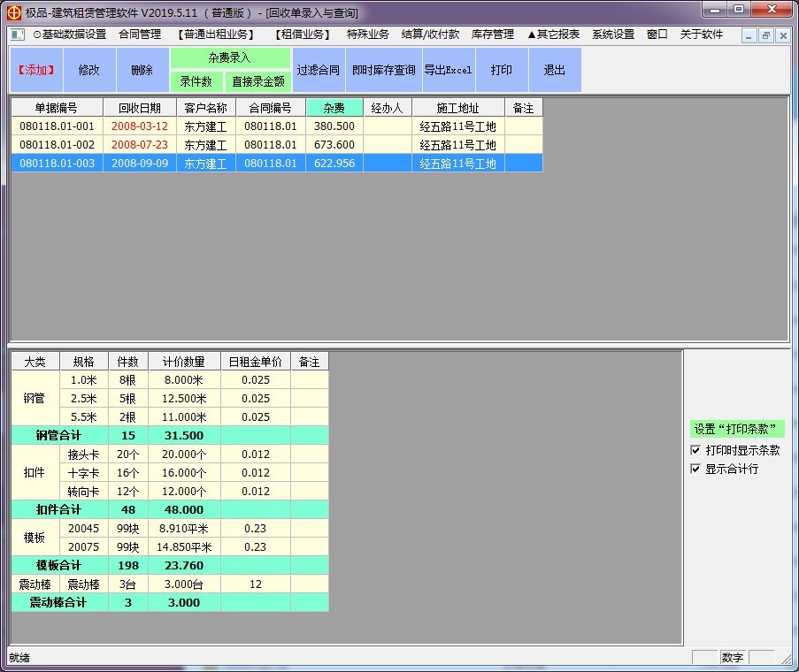Open 过滤合同 filter contracts
The image size is (799, 672).
[x=318, y=70]
